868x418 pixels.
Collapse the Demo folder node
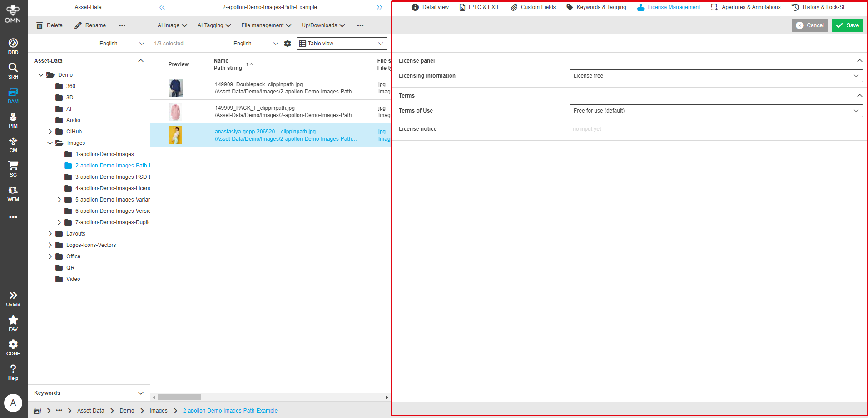[x=41, y=75]
